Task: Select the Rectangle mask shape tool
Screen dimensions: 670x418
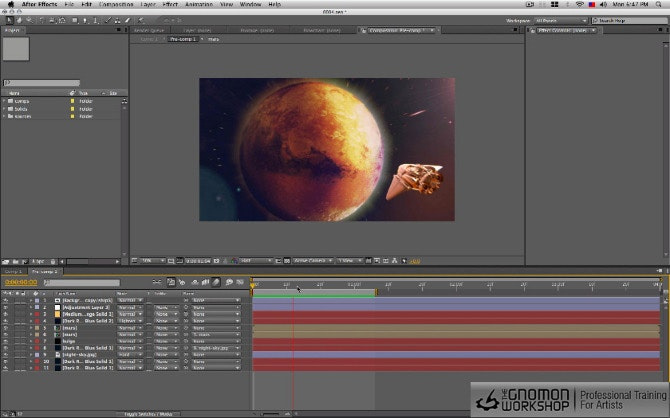Action: tap(75, 20)
